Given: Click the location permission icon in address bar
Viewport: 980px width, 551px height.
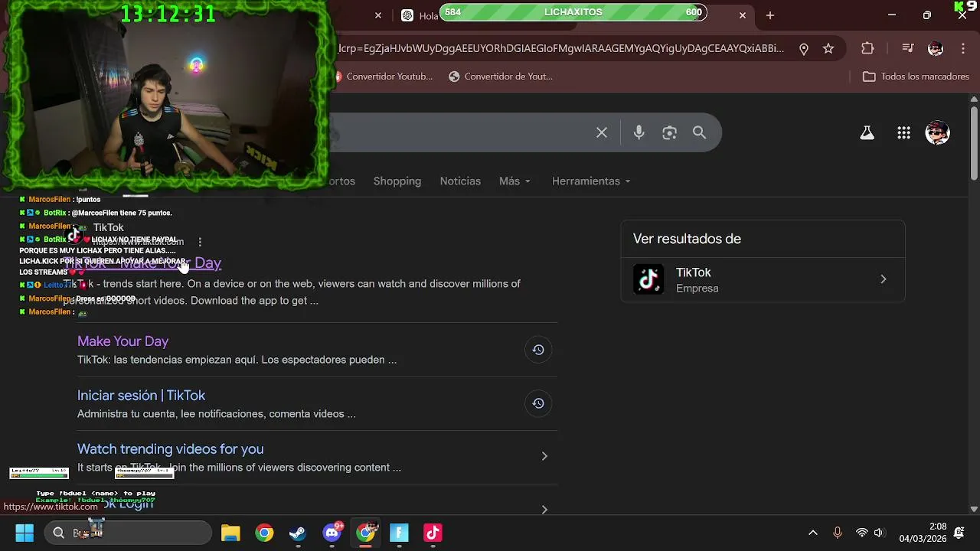Looking at the screenshot, I should [803, 48].
